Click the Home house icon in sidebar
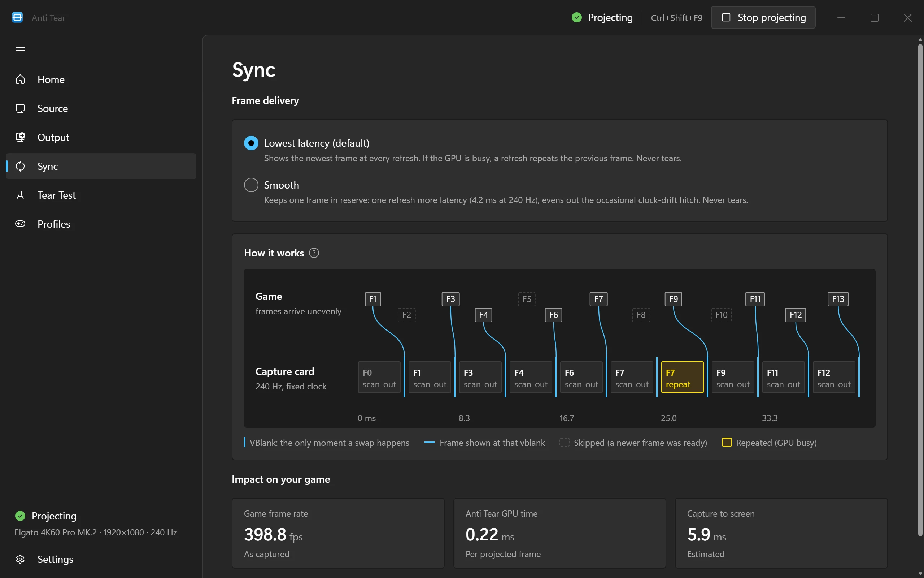Viewport: 924px width, 578px height. pos(20,79)
